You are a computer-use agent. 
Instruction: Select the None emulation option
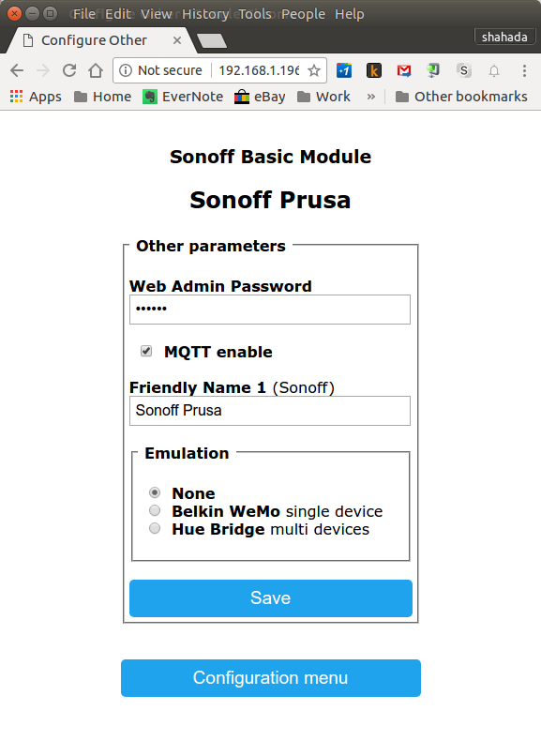tap(155, 492)
